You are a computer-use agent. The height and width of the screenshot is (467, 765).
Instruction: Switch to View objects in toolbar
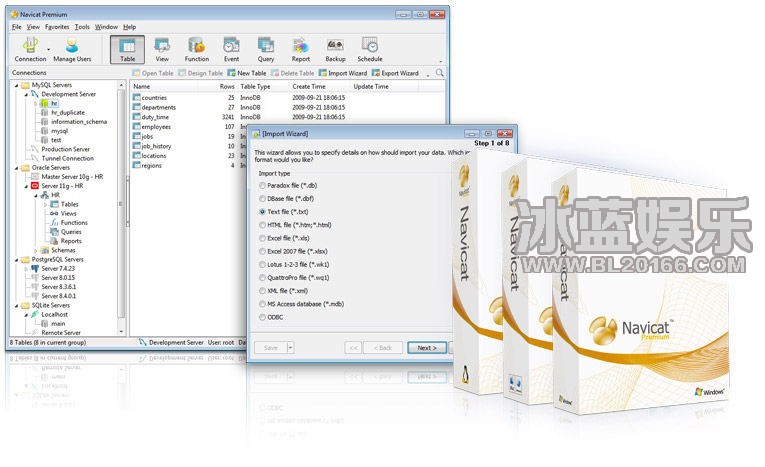162,49
